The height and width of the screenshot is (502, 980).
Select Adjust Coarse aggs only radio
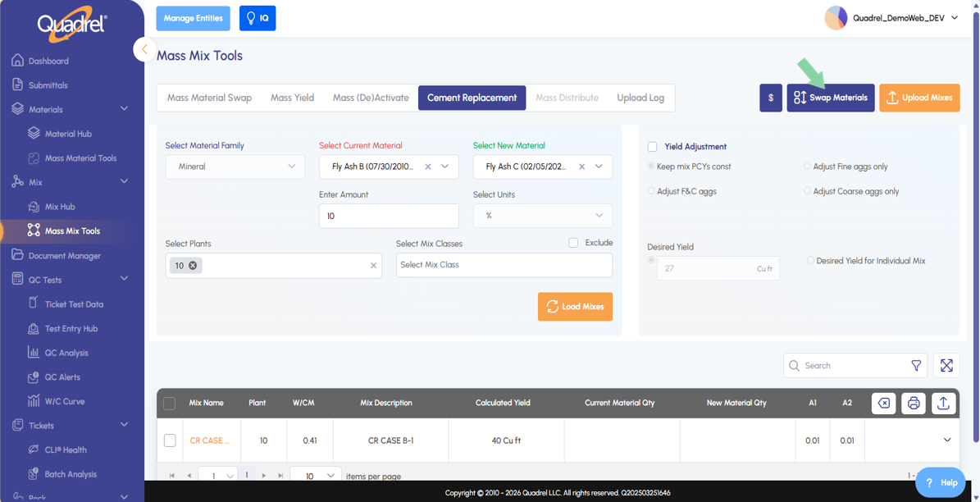808,190
